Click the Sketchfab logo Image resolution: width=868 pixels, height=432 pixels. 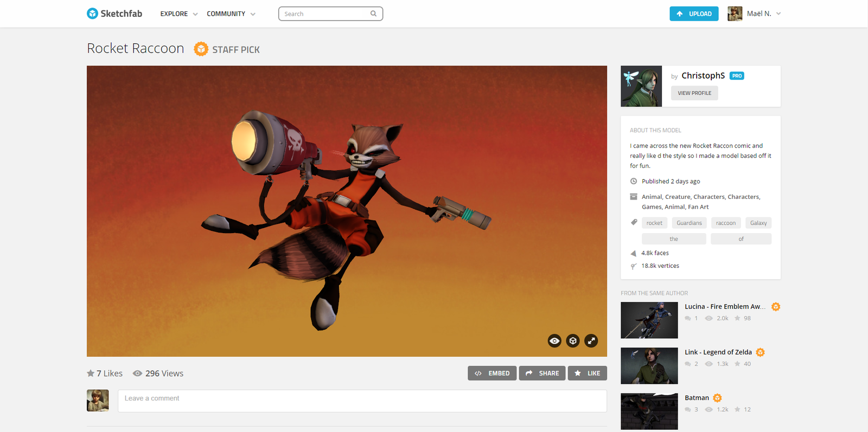114,14
